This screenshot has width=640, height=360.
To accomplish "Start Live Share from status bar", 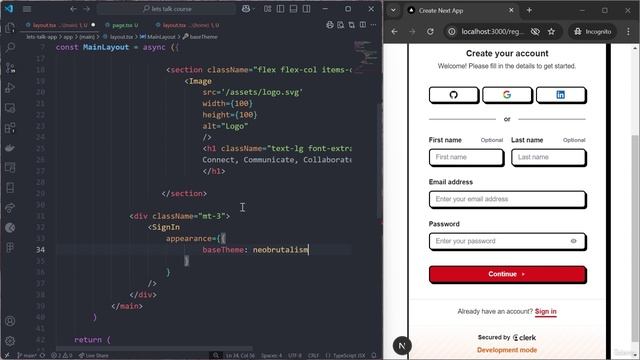I will [x=94, y=356].
